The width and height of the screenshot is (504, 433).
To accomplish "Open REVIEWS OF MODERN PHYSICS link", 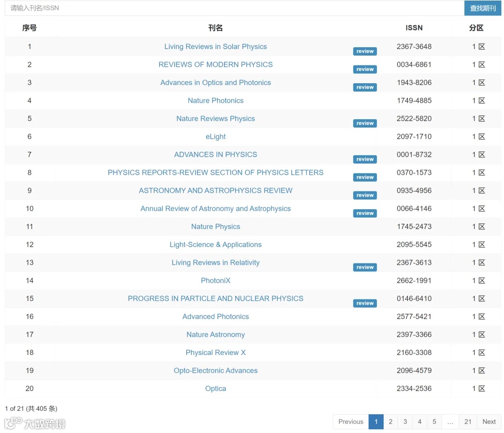I will click(x=215, y=64).
